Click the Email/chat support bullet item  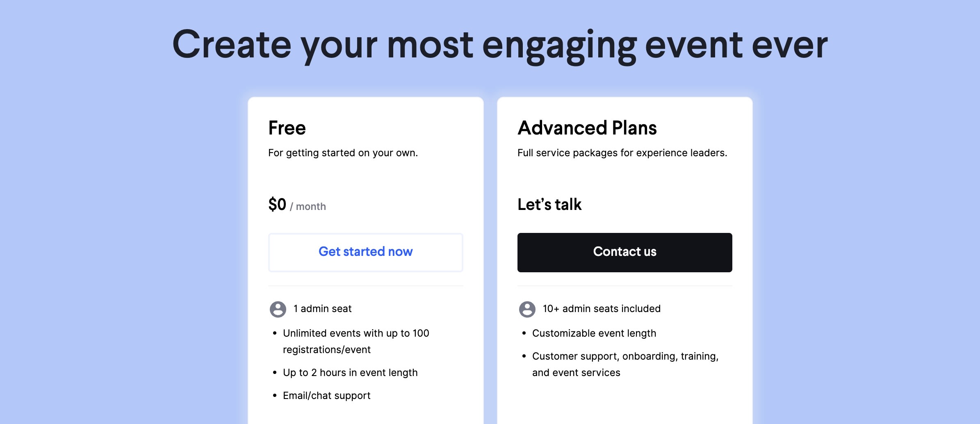point(326,395)
